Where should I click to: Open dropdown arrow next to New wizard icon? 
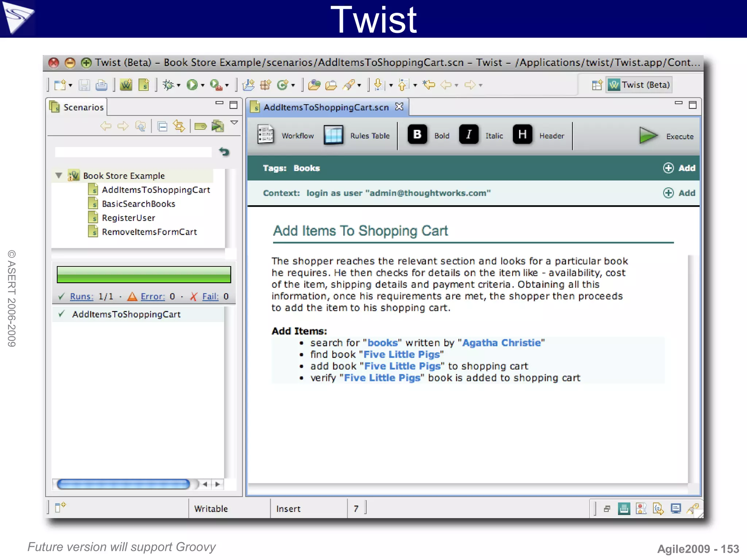70,86
